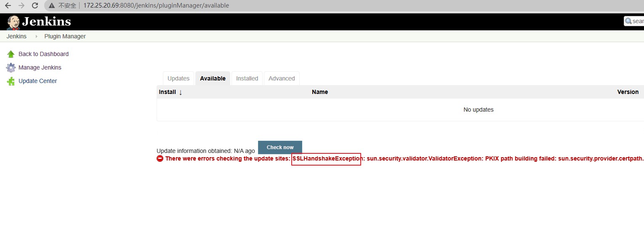The width and height of the screenshot is (644, 241).
Task: Click the browser forward arrow
Action: tap(21, 5)
